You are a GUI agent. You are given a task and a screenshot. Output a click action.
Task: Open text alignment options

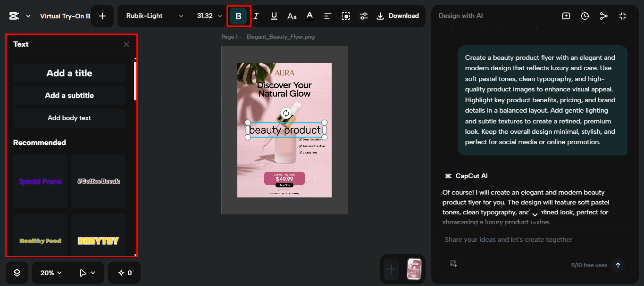327,16
